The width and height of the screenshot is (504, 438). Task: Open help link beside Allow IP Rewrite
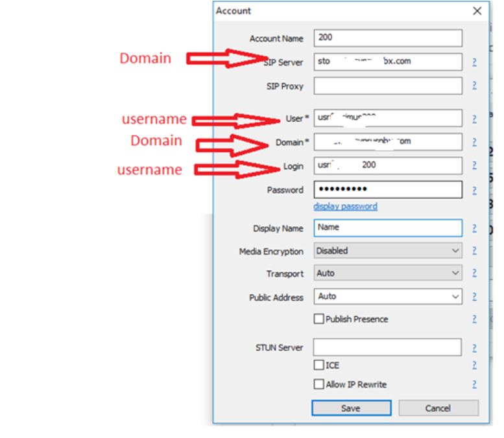pos(474,384)
